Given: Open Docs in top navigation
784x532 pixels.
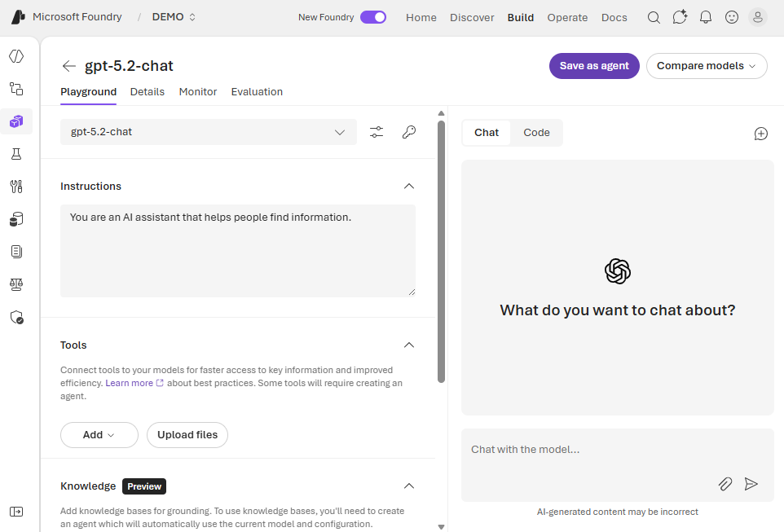Looking at the screenshot, I should pyautogui.click(x=614, y=17).
